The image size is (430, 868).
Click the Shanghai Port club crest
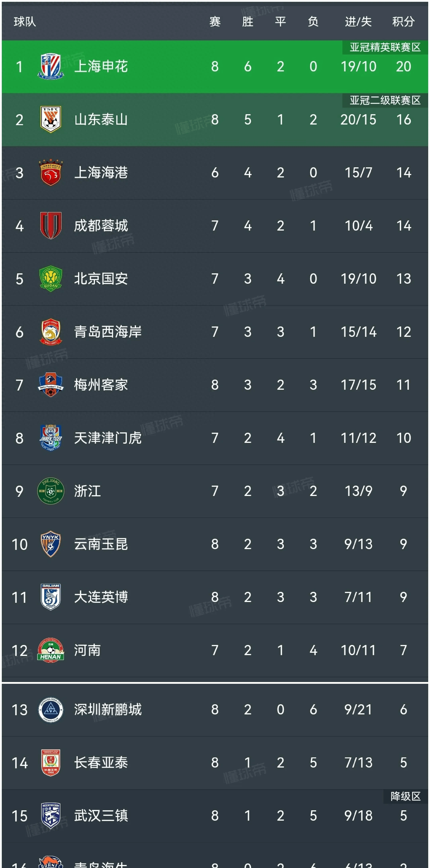click(x=51, y=172)
